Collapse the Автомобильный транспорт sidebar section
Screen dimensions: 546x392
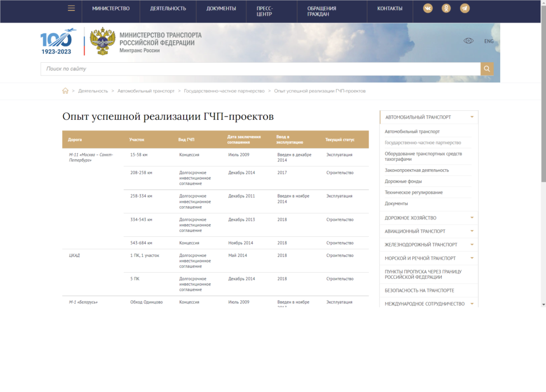pos(472,118)
